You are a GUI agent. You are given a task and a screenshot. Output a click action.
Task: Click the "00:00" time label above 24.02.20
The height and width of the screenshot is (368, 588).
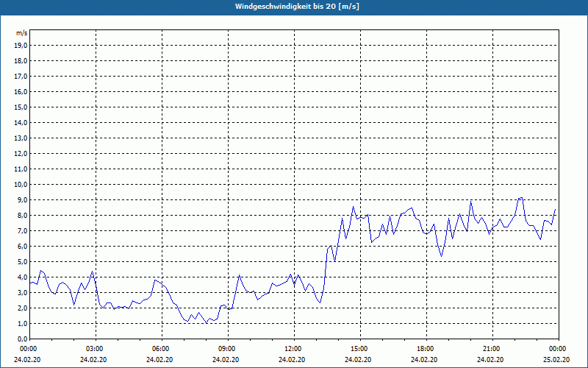(27, 349)
